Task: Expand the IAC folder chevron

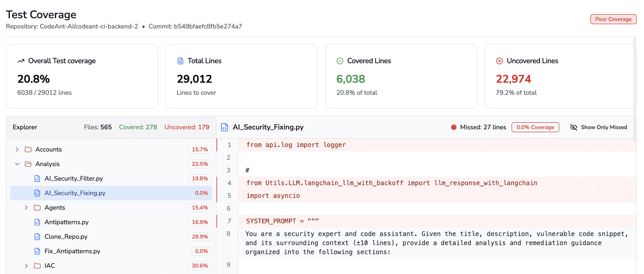Action: pyautogui.click(x=26, y=266)
